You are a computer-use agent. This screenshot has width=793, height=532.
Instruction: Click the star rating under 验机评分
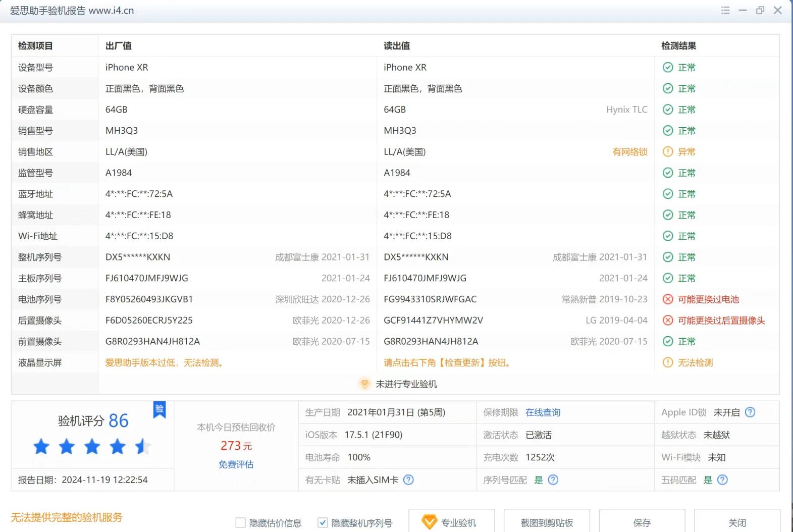point(92,447)
